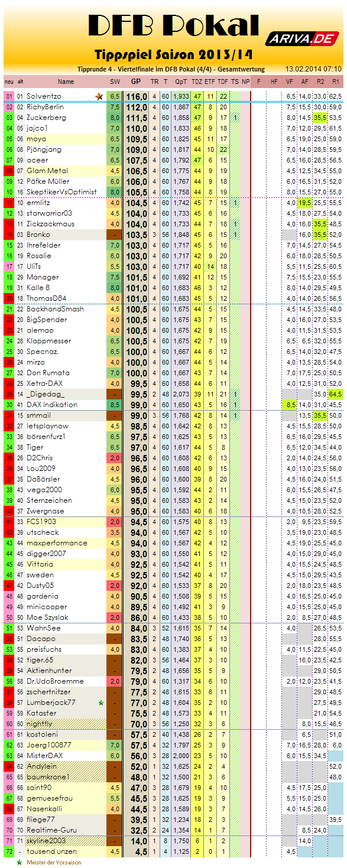Click the 'QpT' column header
The width and height of the screenshot is (347, 868).
tap(181, 82)
